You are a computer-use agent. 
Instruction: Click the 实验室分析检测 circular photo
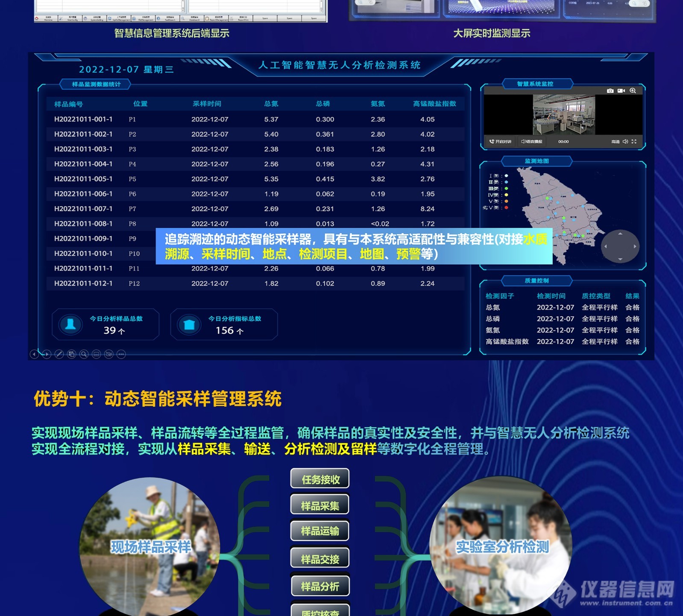coord(501,547)
